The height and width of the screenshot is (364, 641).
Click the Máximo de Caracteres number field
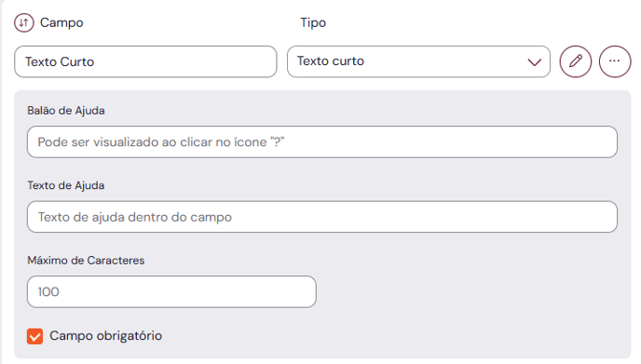[171, 291]
